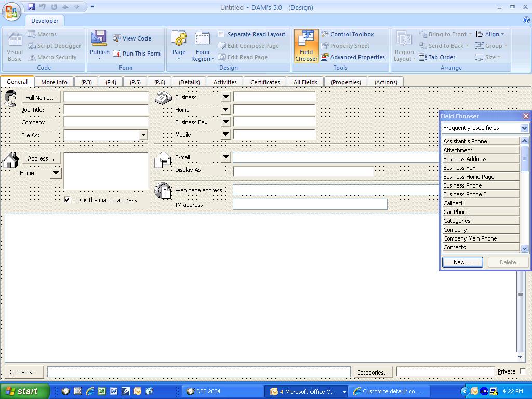Switch to the More info tab
The width and height of the screenshot is (532, 399).
tap(54, 82)
